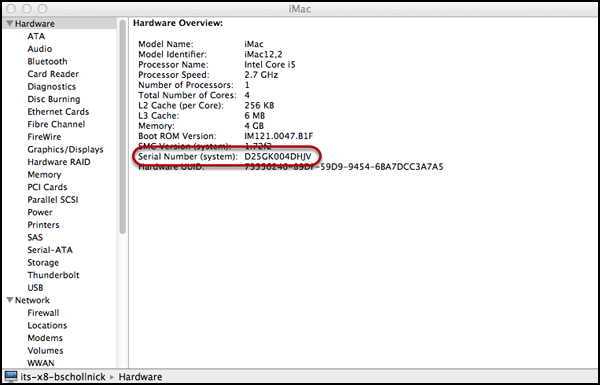The width and height of the screenshot is (600, 385).
Task: Select Disc Burning in sidebar
Action: (x=54, y=99)
